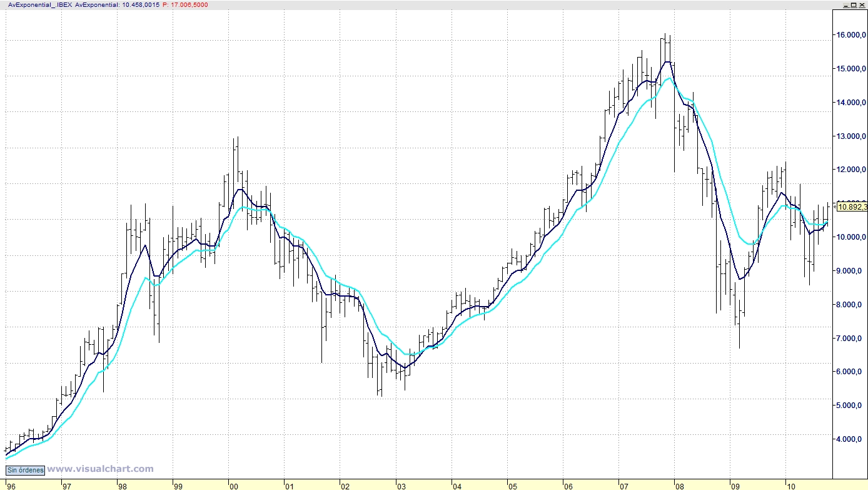Screen dimensions: 868x490
Task: Click the 15.000,0 price axis label
Action: [x=851, y=69]
